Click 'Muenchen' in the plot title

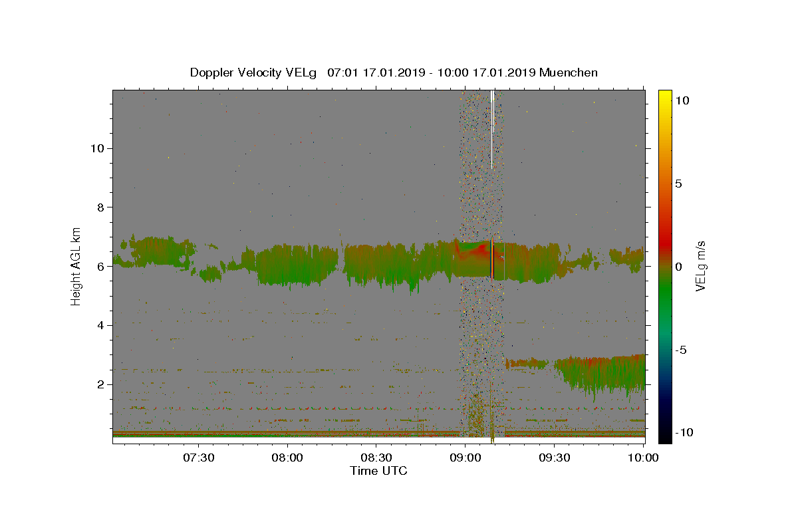(569, 72)
